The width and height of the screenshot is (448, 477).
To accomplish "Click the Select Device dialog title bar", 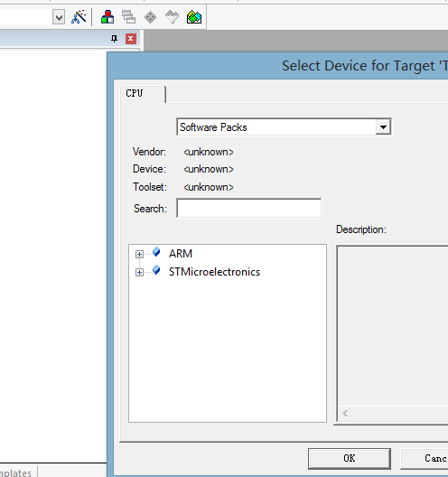I will pyautogui.click(x=278, y=66).
